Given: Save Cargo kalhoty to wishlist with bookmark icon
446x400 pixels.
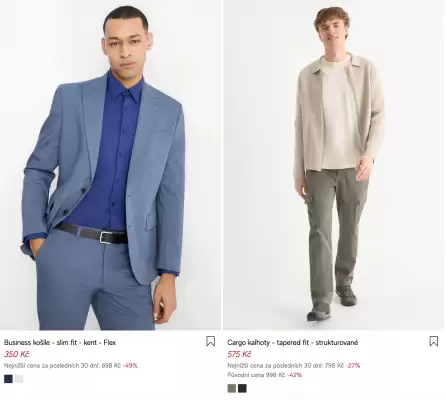Looking at the screenshot, I should point(433,341).
